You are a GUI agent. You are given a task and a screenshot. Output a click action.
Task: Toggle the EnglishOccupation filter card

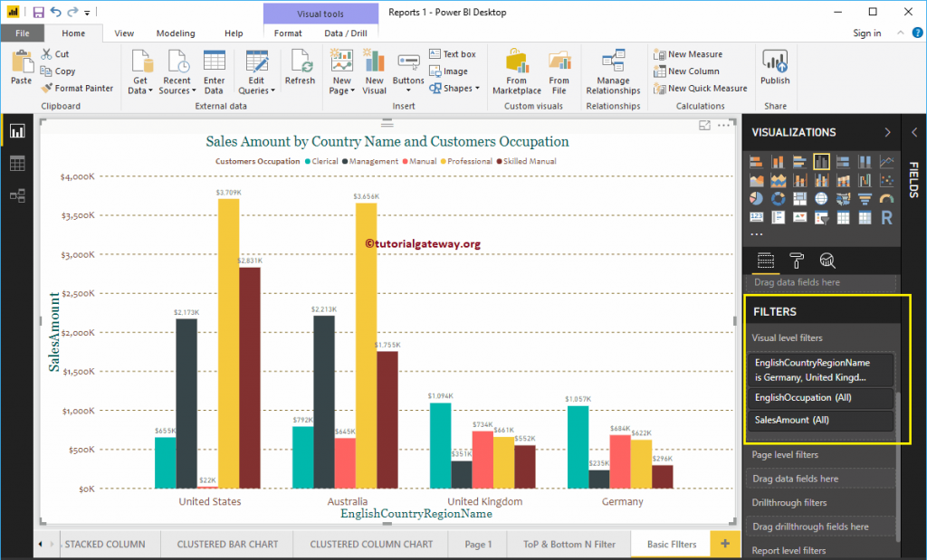pyautogui.click(x=820, y=397)
